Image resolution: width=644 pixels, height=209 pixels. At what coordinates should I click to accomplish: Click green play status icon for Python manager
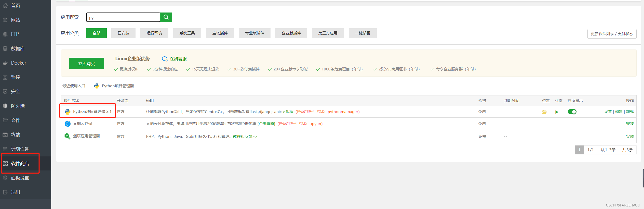[557, 112]
